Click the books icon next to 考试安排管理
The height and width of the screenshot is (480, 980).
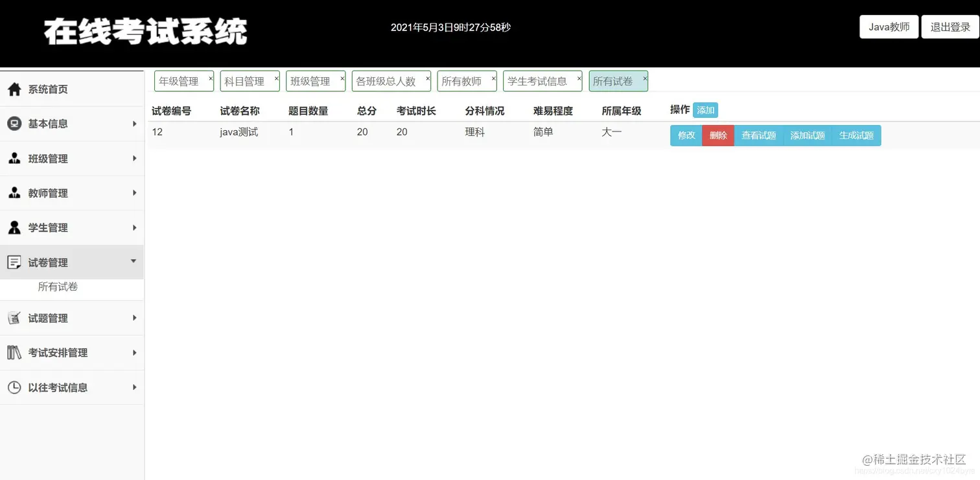point(14,353)
